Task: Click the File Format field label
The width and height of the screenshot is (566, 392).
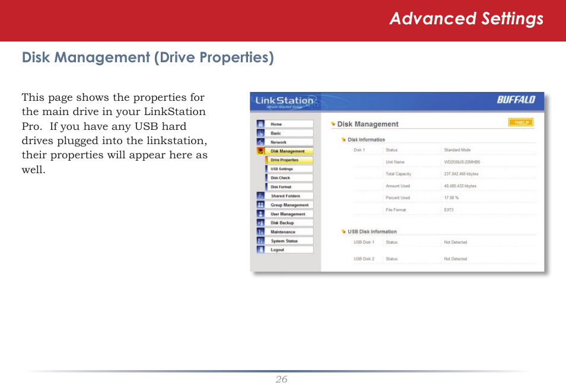Action: [396, 210]
